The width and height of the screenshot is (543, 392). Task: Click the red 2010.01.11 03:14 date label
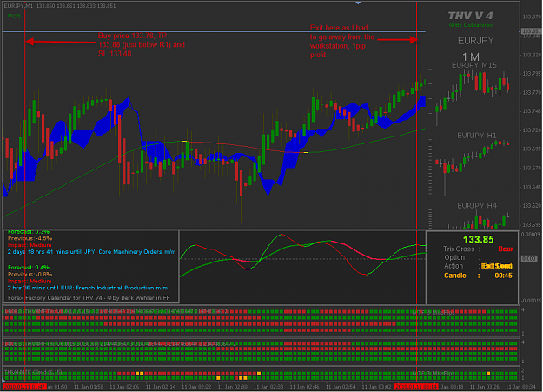(417, 387)
